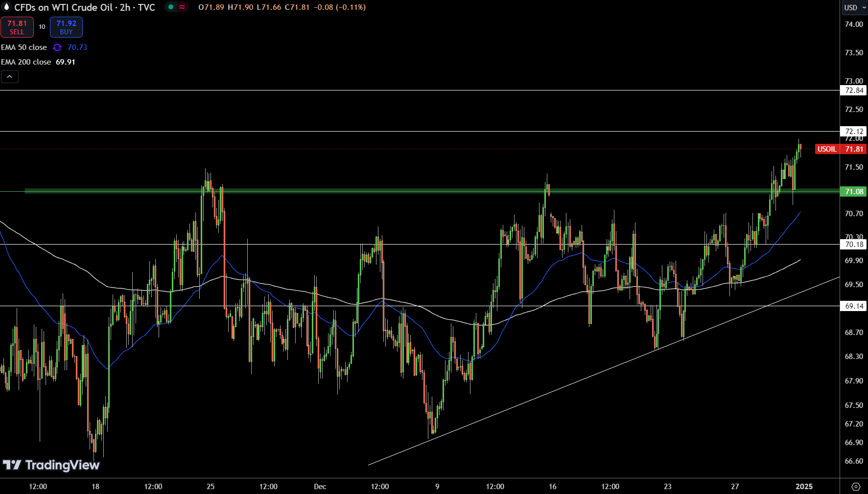Click the Dec label on the time axis
Viewport: 868px width, 494px height.
click(320, 487)
